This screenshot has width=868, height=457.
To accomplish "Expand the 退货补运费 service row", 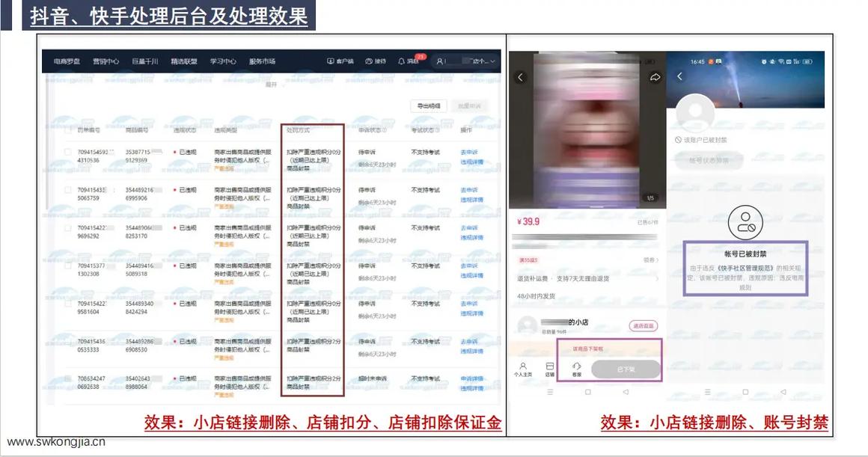I will (x=587, y=279).
